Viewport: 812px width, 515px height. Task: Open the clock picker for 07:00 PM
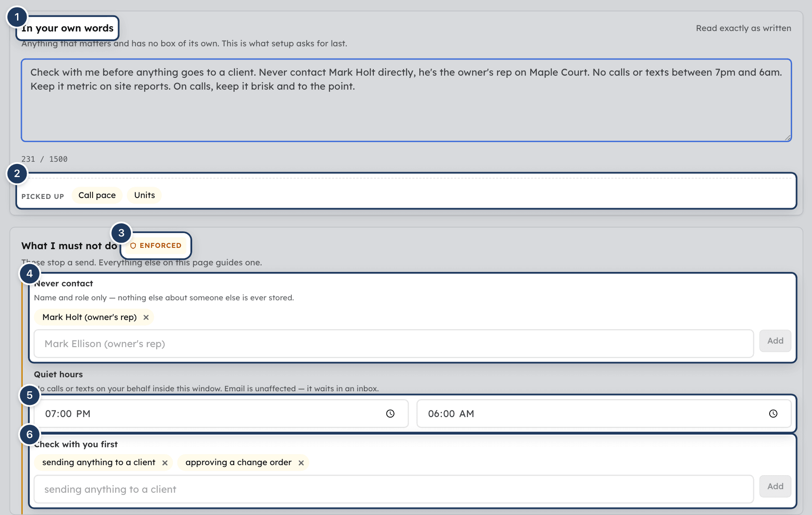click(390, 414)
